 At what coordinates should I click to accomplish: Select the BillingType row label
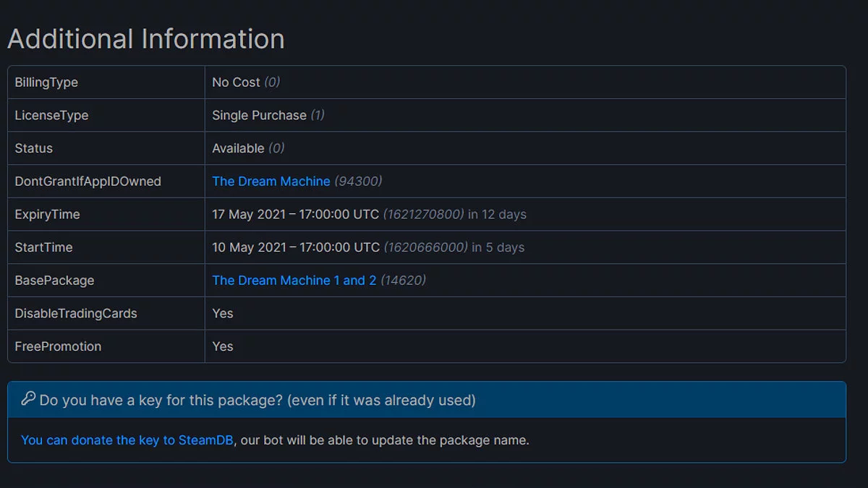tap(46, 82)
